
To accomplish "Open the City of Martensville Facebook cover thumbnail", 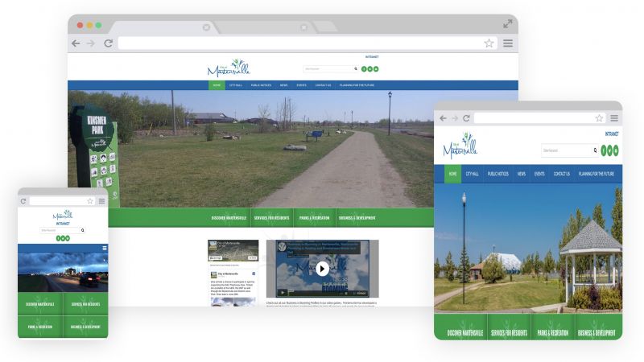I will [x=233, y=250].
